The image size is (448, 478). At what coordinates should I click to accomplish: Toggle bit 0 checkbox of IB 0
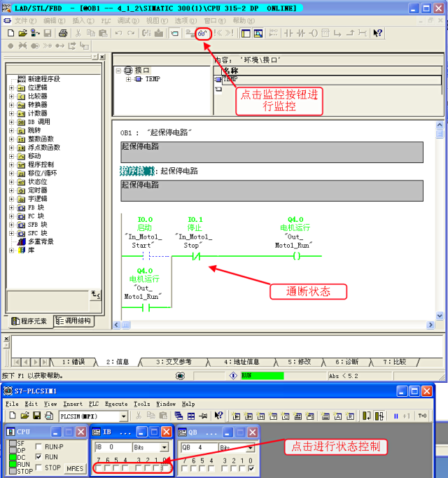coord(165,468)
